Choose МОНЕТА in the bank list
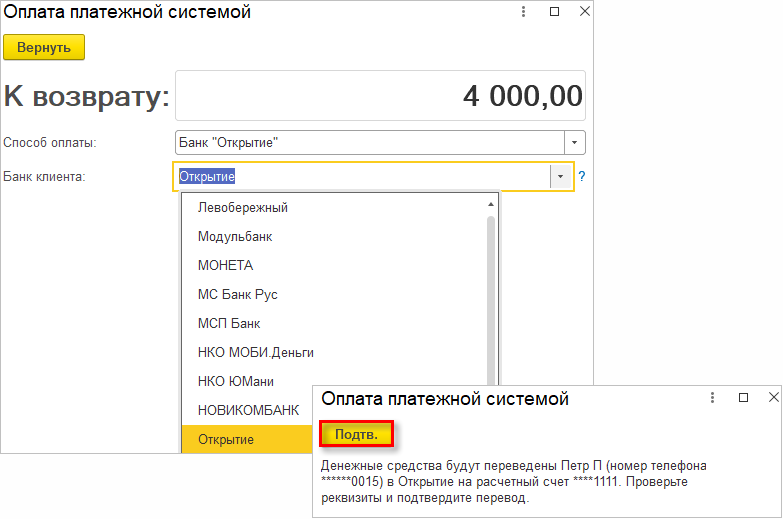The image size is (783, 519). pos(334,265)
